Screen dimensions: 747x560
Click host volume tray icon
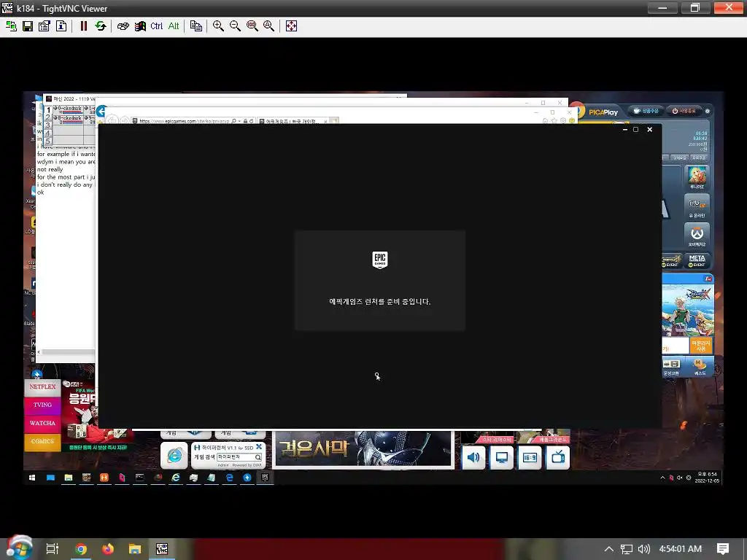tap(643, 549)
